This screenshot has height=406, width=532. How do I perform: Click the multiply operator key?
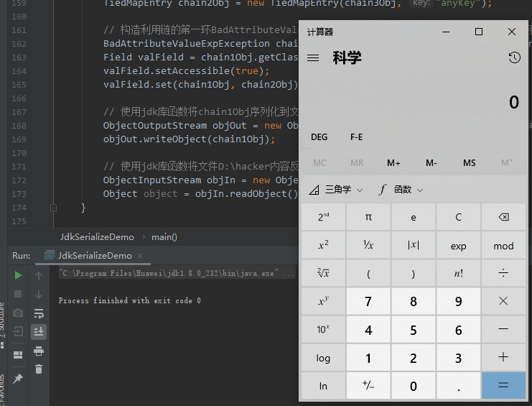click(503, 301)
